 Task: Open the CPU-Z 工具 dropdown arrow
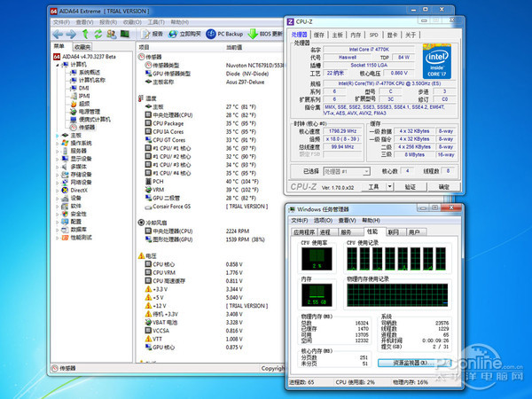pyautogui.click(x=388, y=187)
